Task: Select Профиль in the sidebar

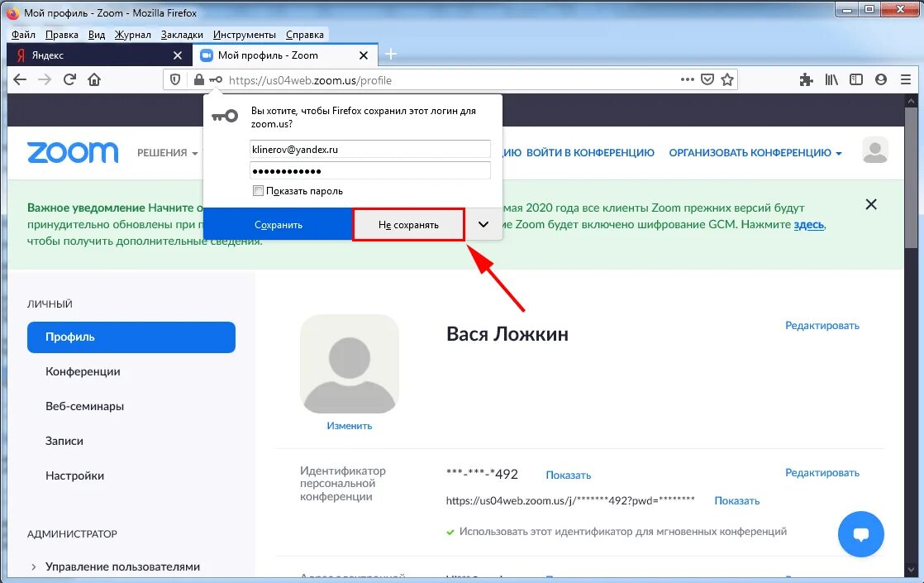Action: [x=131, y=337]
